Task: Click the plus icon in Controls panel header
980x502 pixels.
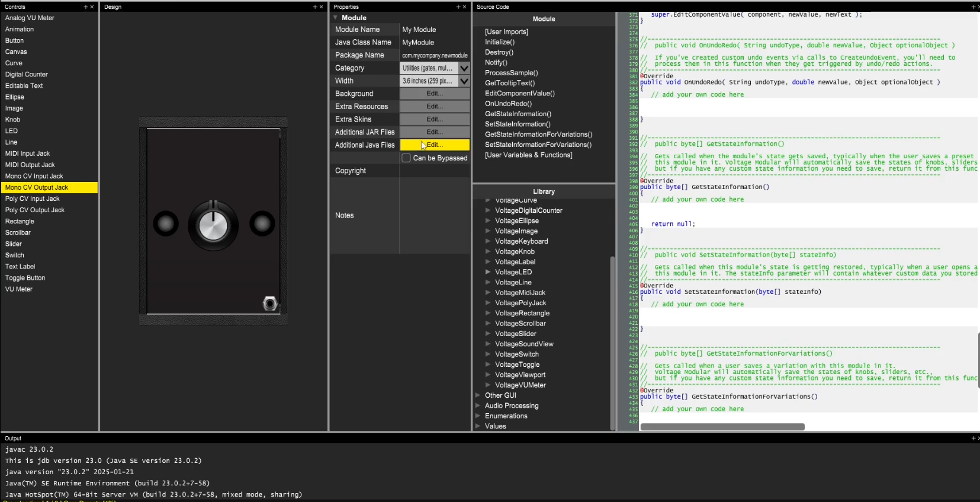Action: 85,7
